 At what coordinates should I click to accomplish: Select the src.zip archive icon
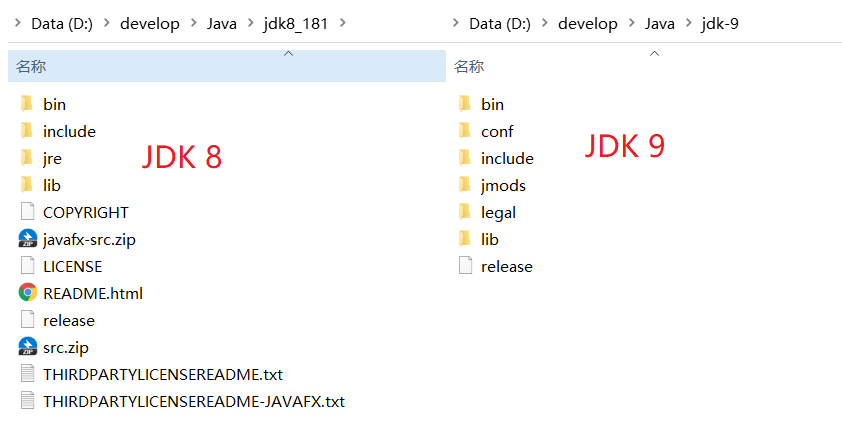point(27,347)
